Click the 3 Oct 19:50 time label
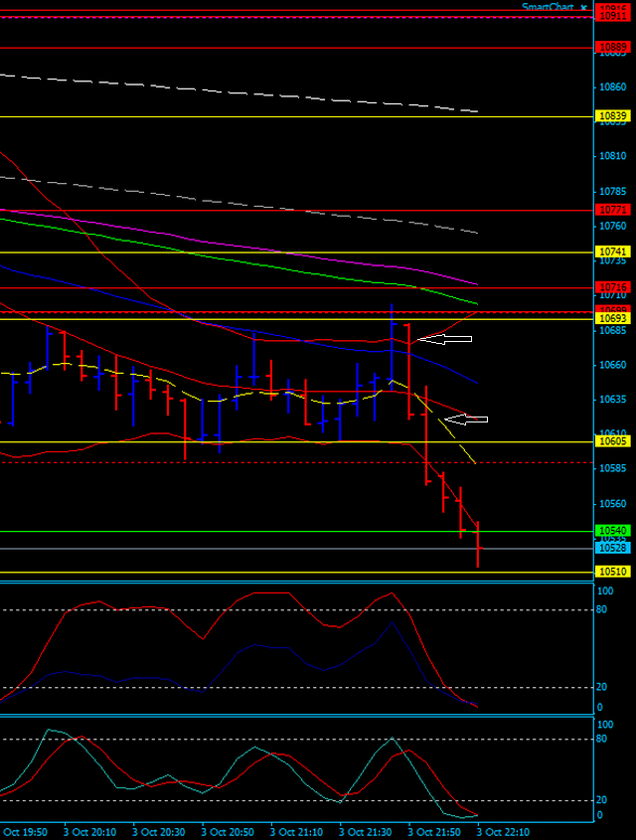The width and height of the screenshot is (636, 840). pyautogui.click(x=24, y=831)
